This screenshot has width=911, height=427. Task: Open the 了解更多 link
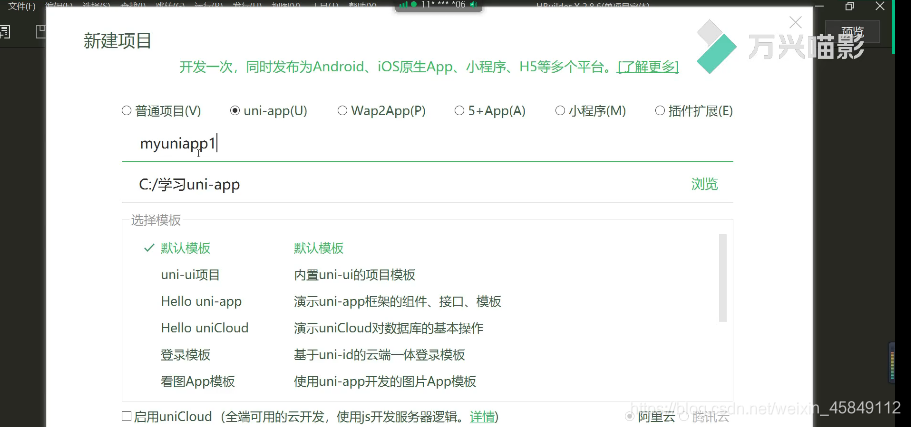648,67
